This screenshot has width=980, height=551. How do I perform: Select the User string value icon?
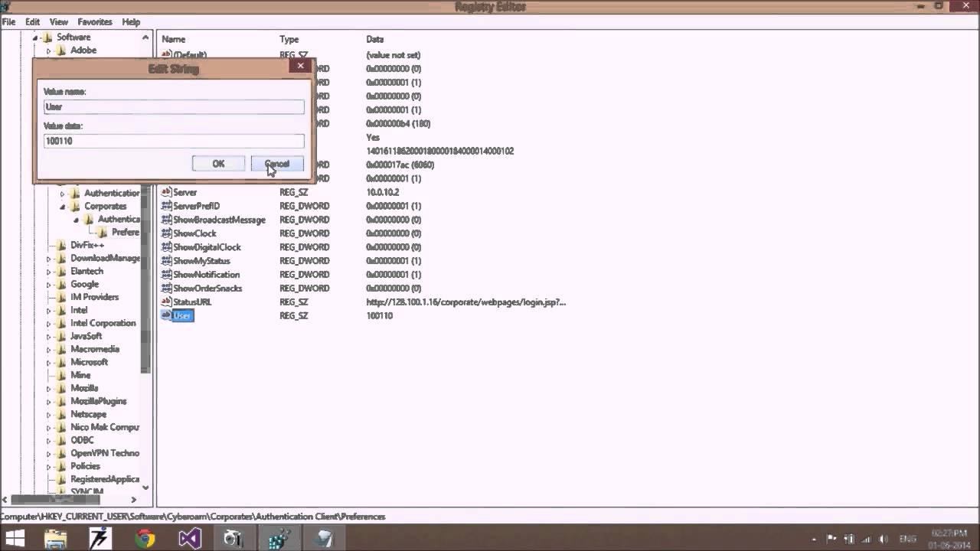[166, 315]
